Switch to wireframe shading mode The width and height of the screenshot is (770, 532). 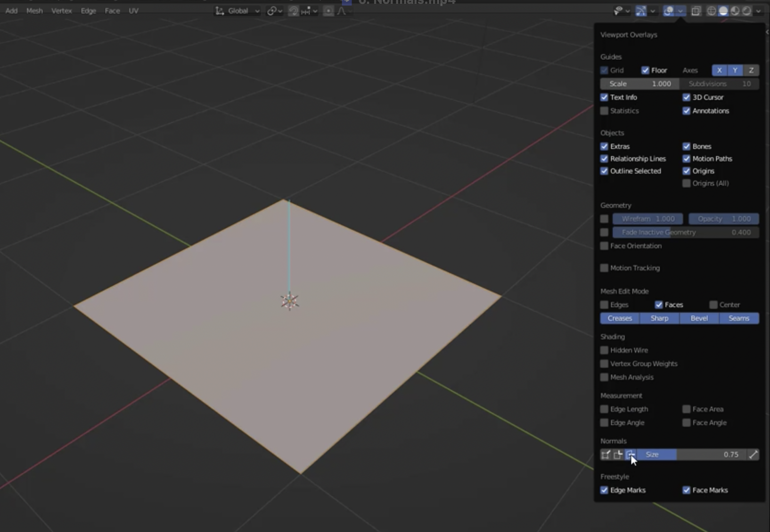coord(712,11)
